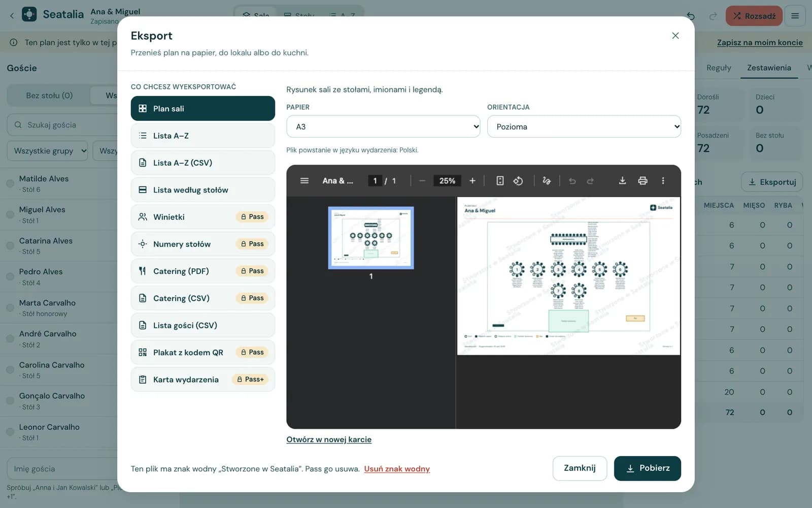Pick the Lista według stołów option

coord(203,189)
